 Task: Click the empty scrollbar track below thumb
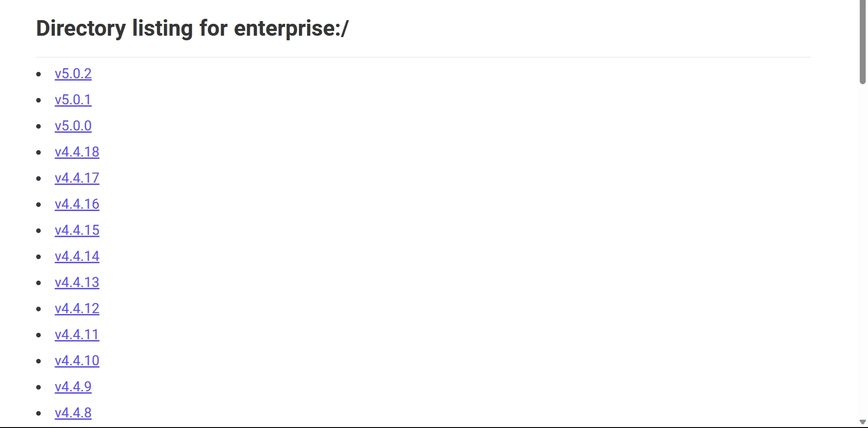point(863,252)
